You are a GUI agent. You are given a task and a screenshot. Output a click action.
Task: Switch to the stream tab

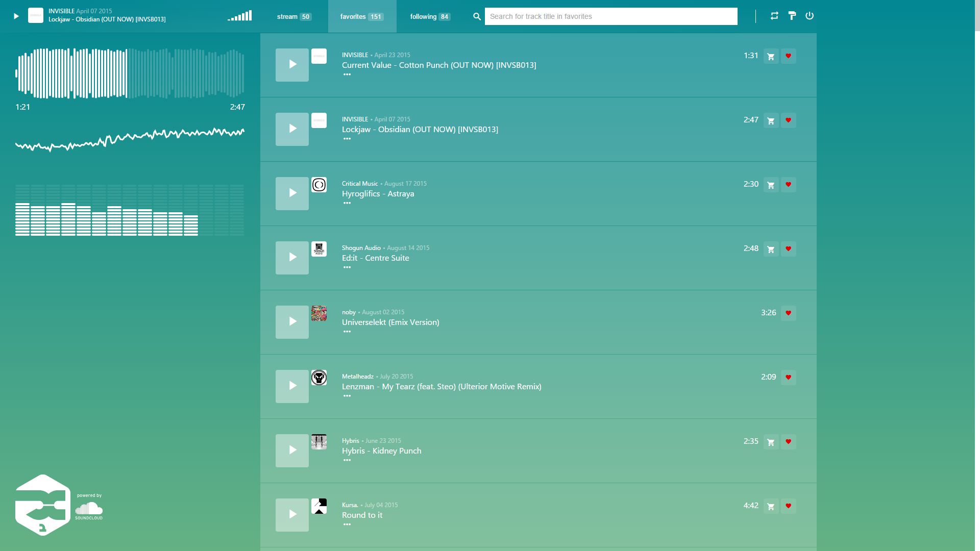pos(294,16)
